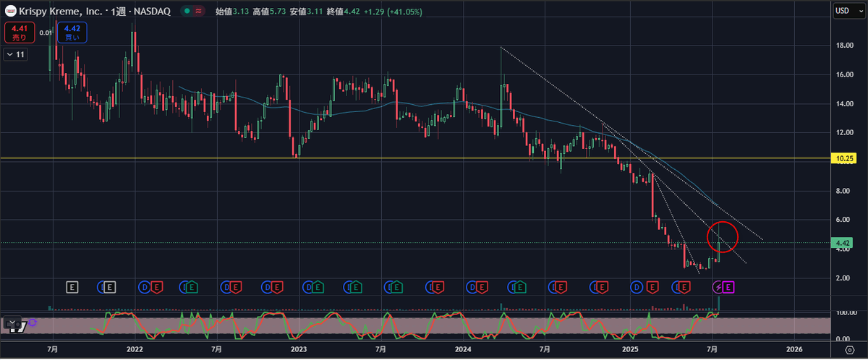Click the 4.42 buy button
868x360 pixels.
point(72,33)
